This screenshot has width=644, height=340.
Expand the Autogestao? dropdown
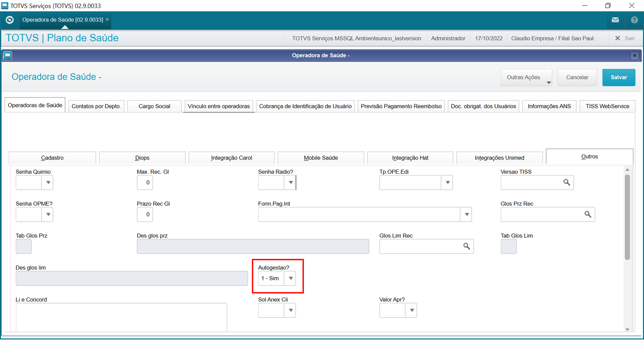[x=290, y=278]
